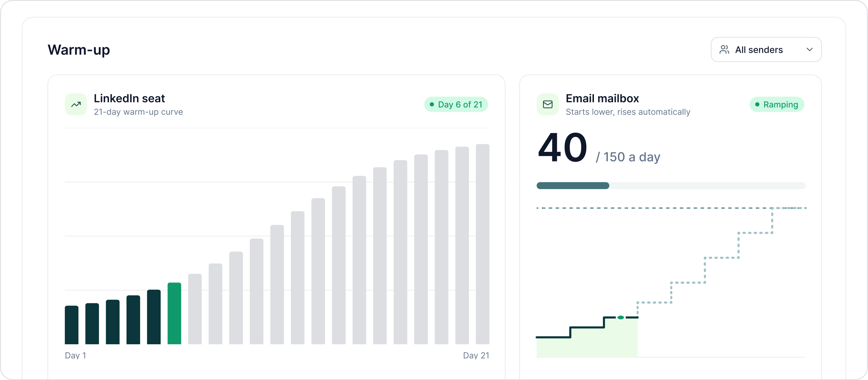This screenshot has height=380, width=868.
Task: Click the LinkedIn seat trend-up icon
Action: (76, 104)
